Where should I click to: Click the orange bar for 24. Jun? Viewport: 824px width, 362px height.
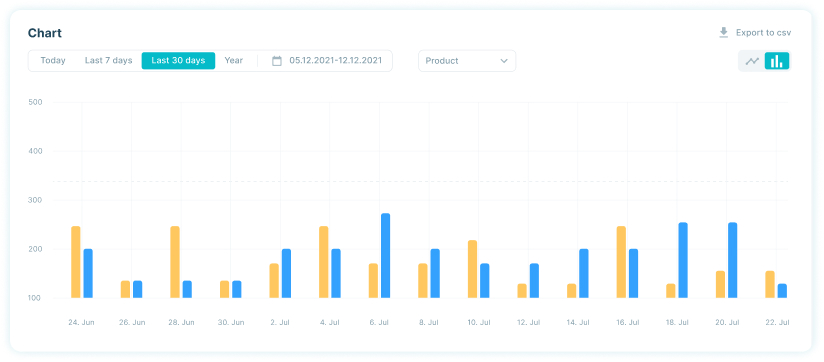76,262
